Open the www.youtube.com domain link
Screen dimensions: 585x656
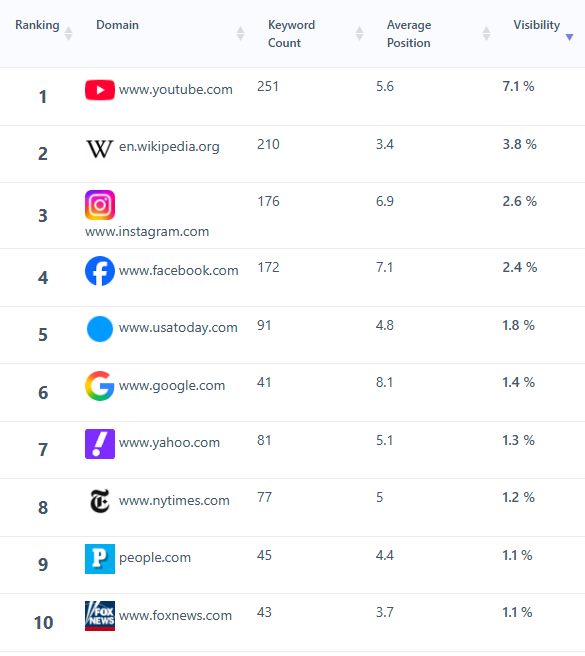175,90
